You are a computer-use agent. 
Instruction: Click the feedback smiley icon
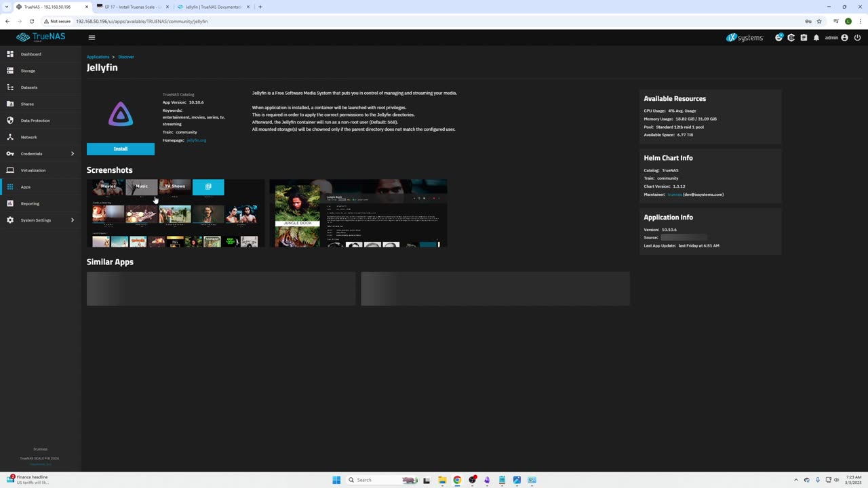[x=779, y=38]
